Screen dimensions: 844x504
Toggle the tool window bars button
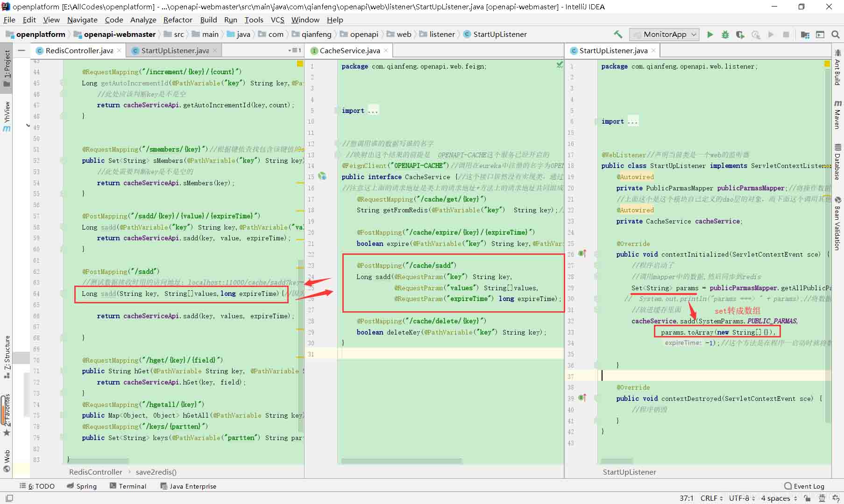[9, 498]
